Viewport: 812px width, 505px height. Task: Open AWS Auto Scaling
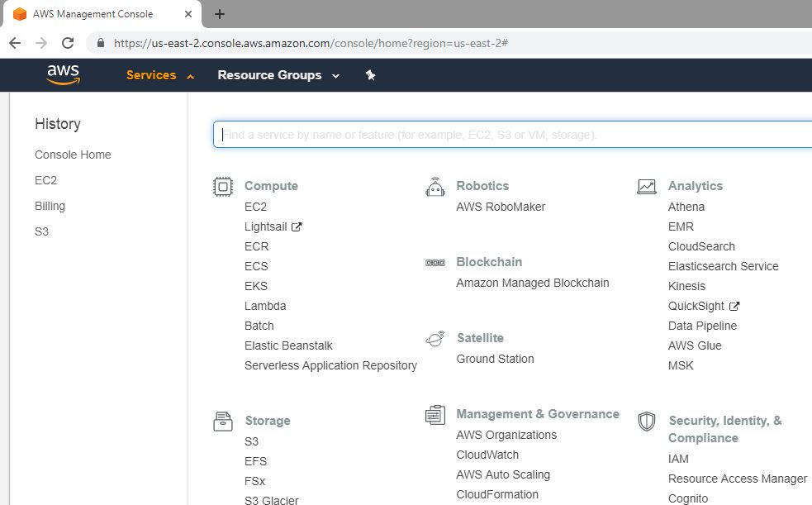pos(503,475)
